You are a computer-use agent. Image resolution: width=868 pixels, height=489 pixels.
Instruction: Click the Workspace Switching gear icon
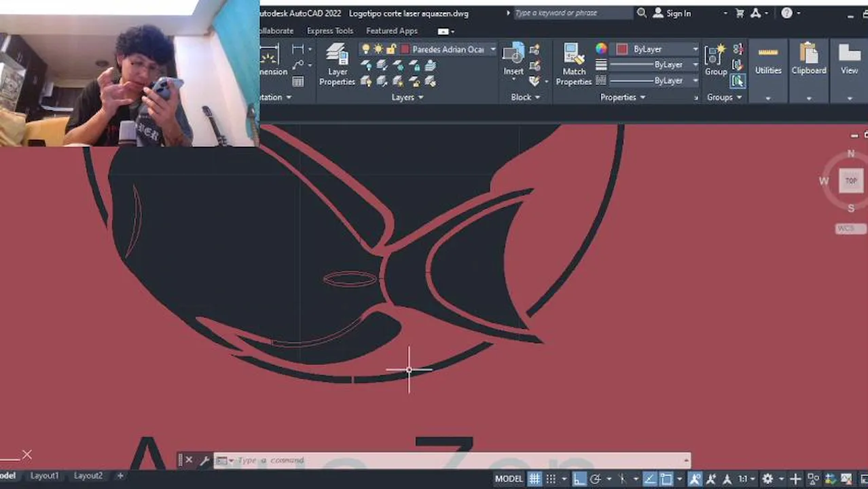pyautogui.click(x=767, y=479)
